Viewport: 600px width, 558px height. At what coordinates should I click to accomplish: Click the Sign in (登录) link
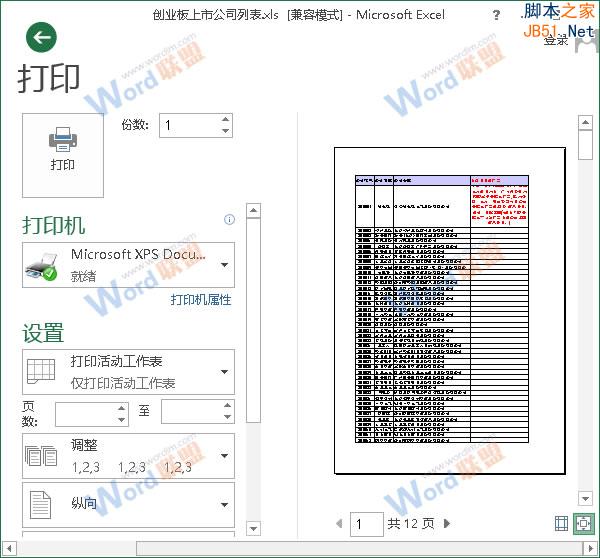(x=556, y=40)
